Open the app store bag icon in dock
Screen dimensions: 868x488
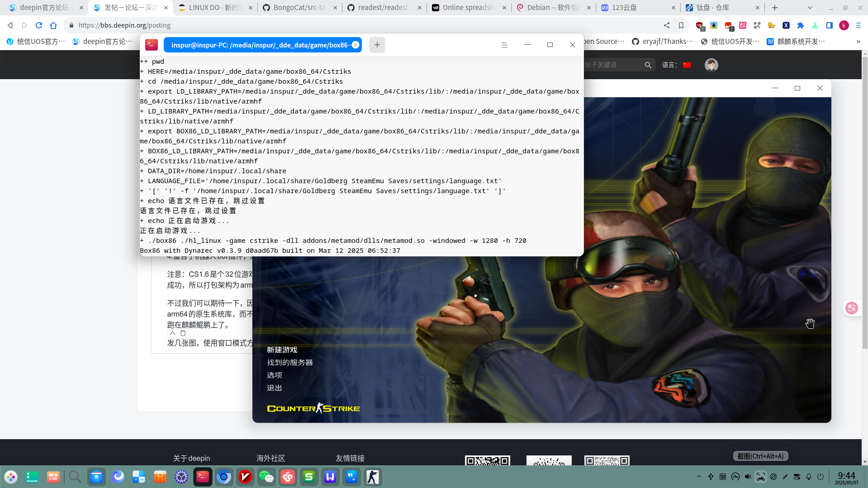pyautogui.click(x=160, y=477)
